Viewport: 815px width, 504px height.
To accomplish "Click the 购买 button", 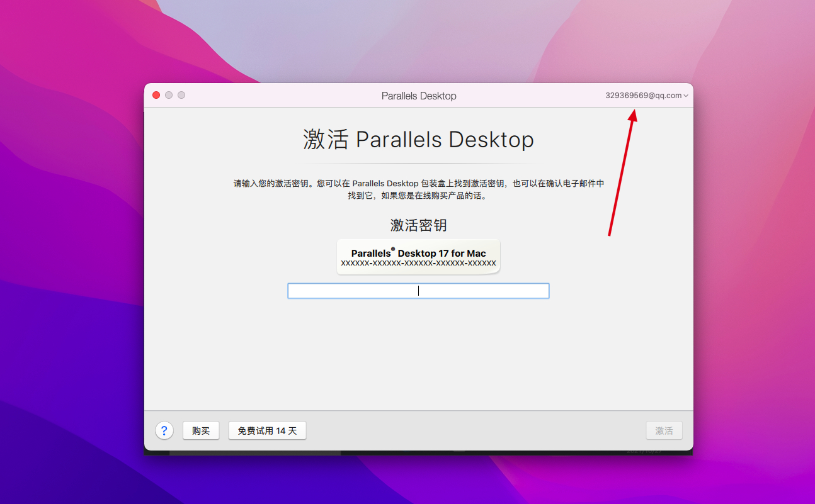I will (201, 430).
